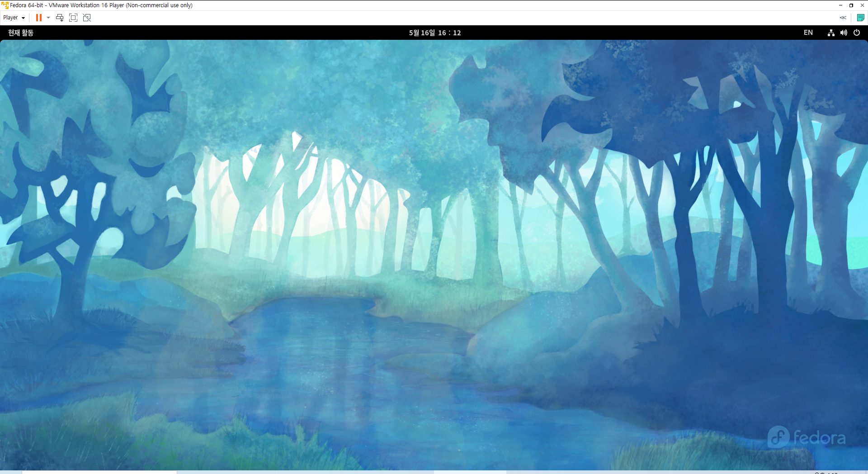Pause the virtual machine
The image size is (868, 474).
[39, 18]
